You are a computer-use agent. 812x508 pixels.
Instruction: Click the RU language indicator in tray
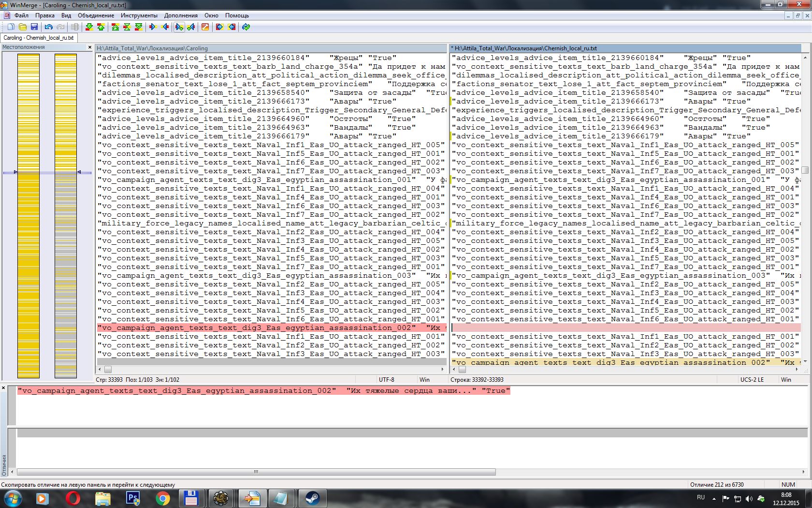(701, 497)
